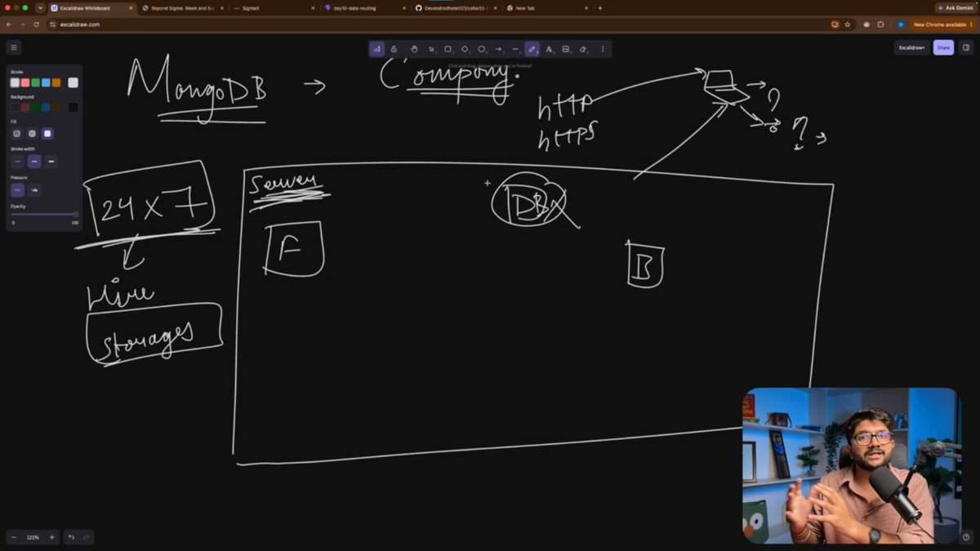Set fill to solid style
Image resolution: width=980 pixels, height=551 pixels.
coord(47,133)
